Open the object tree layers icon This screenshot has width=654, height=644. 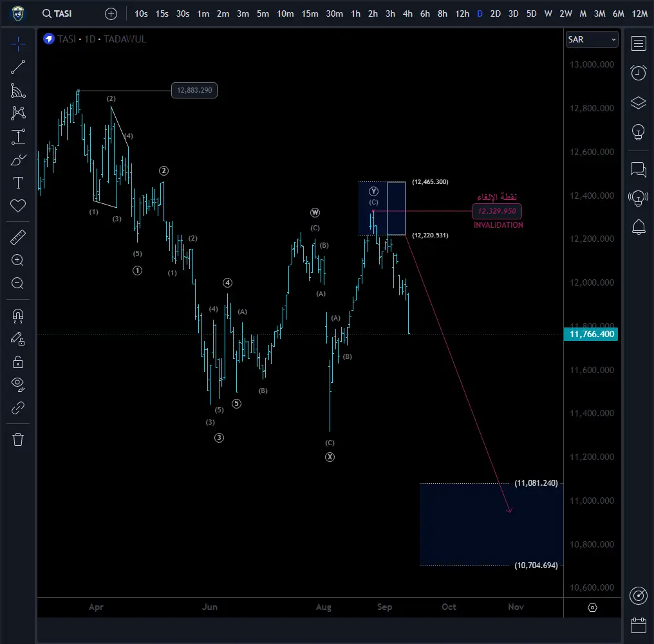pyautogui.click(x=638, y=102)
